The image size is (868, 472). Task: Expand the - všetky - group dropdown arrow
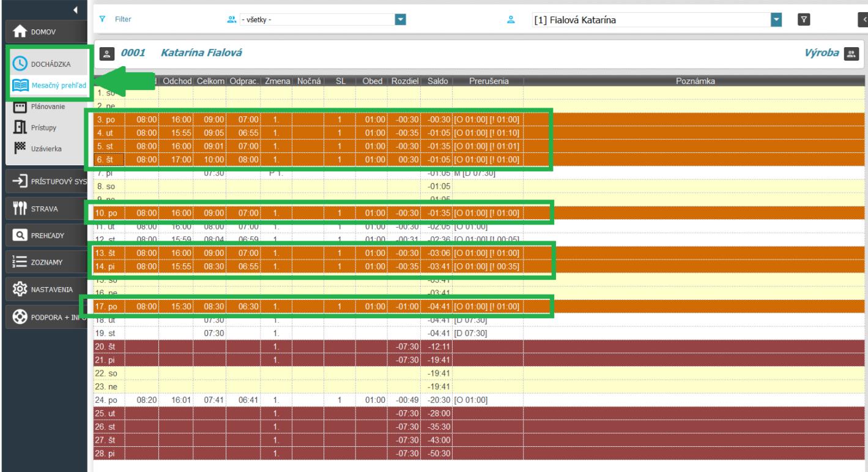(x=401, y=20)
